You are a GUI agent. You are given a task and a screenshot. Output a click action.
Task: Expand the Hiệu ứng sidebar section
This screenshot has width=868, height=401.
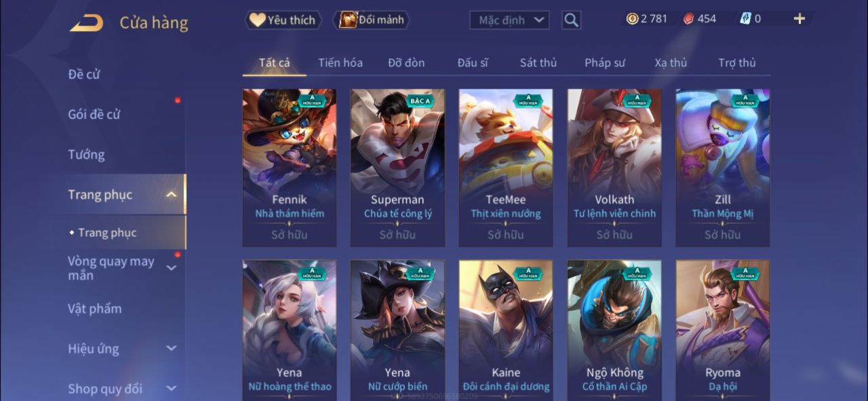coord(171,349)
